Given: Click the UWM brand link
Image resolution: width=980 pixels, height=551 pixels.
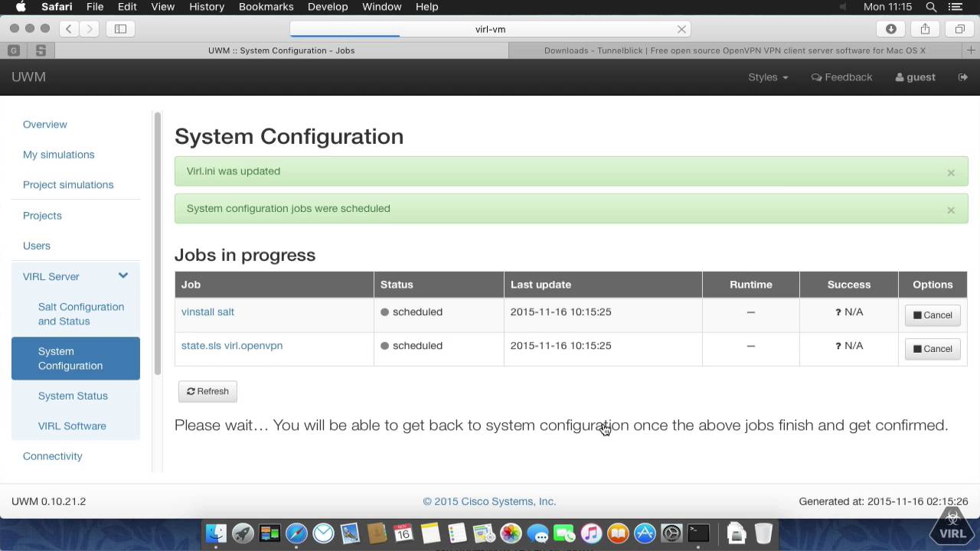Looking at the screenshot, I should 28,77.
